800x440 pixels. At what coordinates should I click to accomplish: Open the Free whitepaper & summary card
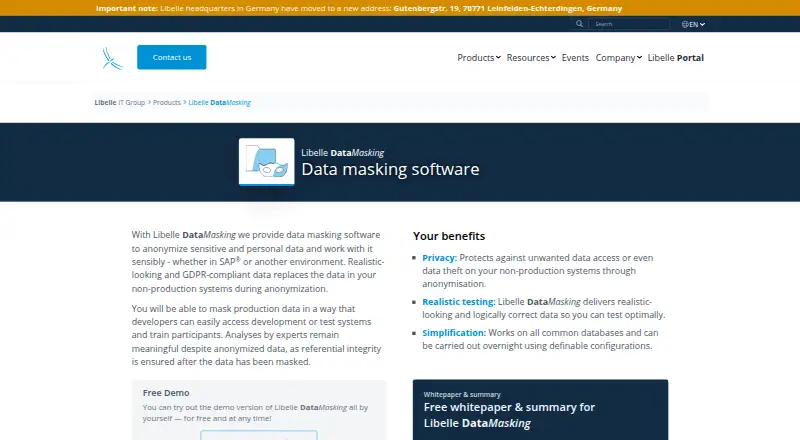tap(540, 409)
